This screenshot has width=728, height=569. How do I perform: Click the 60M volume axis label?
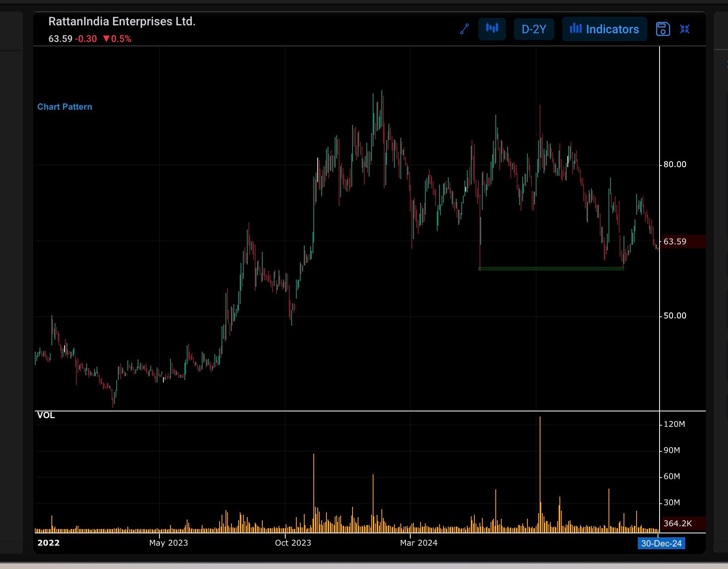coord(672,476)
